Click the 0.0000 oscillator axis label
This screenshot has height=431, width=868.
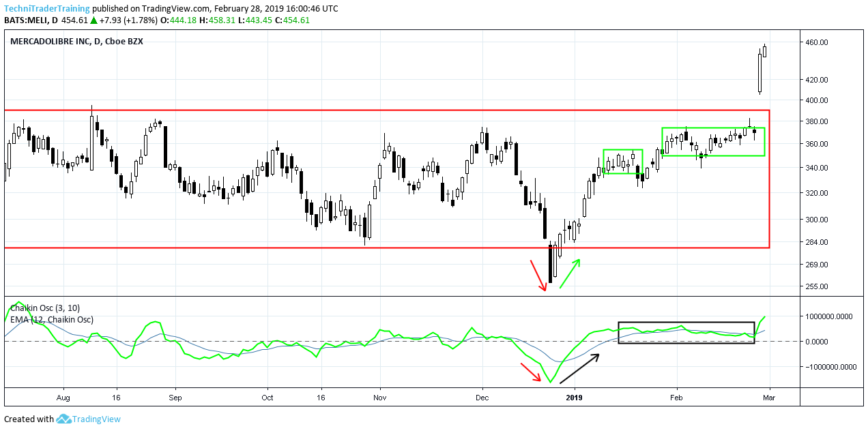coord(817,342)
